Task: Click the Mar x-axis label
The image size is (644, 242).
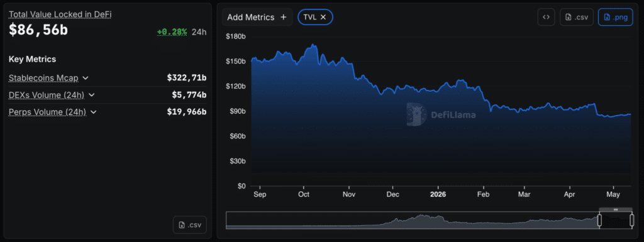Action: (x=524, y=194)
